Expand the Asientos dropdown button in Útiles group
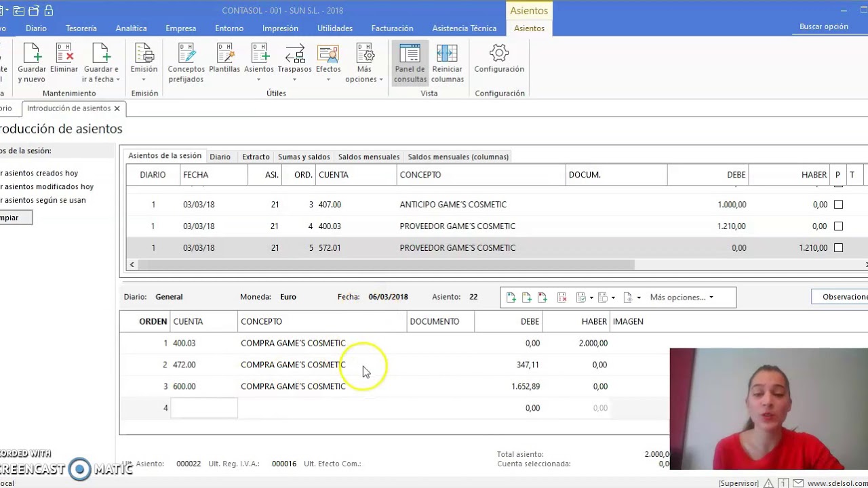Image resolution: width=868 pixels, height=488 pixels. pos(258,79)
